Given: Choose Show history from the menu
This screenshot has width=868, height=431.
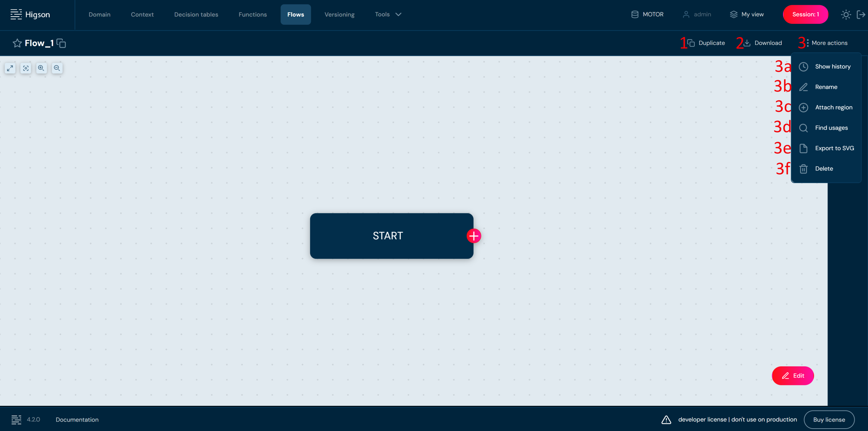Looking at the screenshot, I should 832,66.
